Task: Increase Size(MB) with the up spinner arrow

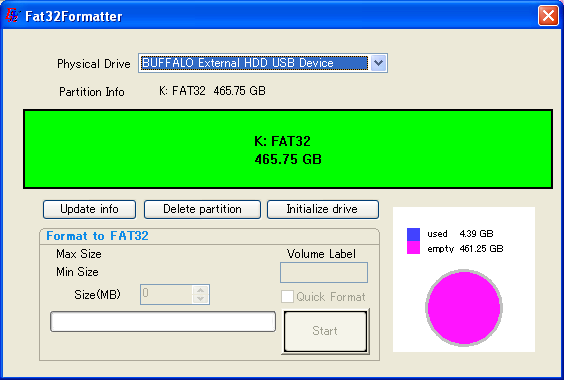Action: tap(201, 290)
